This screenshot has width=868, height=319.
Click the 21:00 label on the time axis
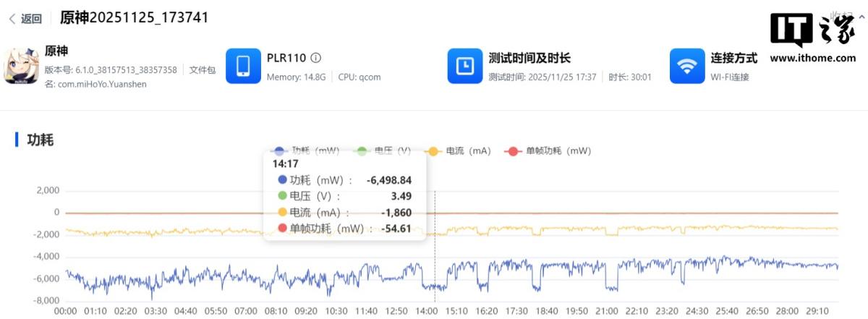(x=606, y=310)
